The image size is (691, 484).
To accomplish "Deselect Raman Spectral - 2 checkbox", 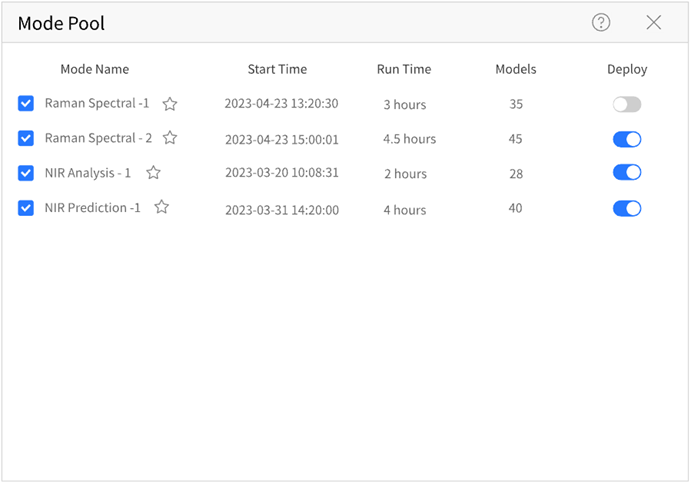I will pos(26,138).
